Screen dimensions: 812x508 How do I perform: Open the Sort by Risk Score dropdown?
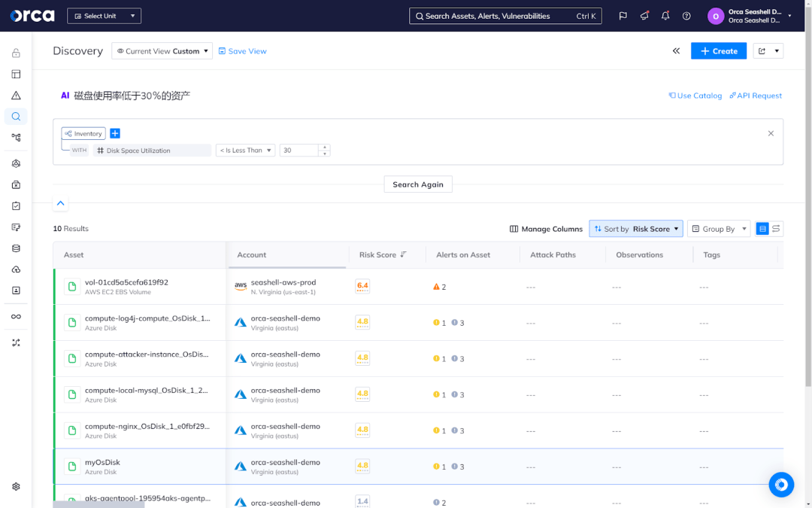(636, 229)
